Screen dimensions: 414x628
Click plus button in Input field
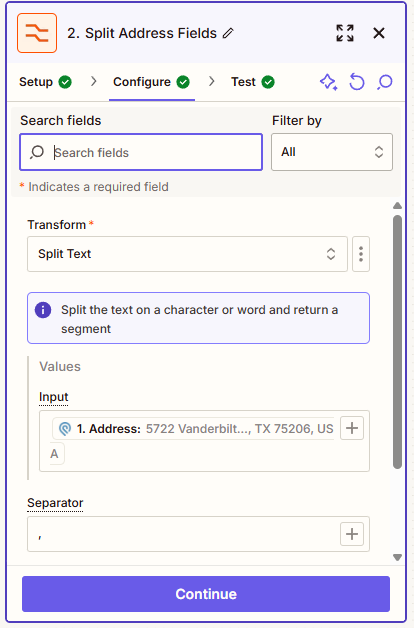tap(352, 428)
